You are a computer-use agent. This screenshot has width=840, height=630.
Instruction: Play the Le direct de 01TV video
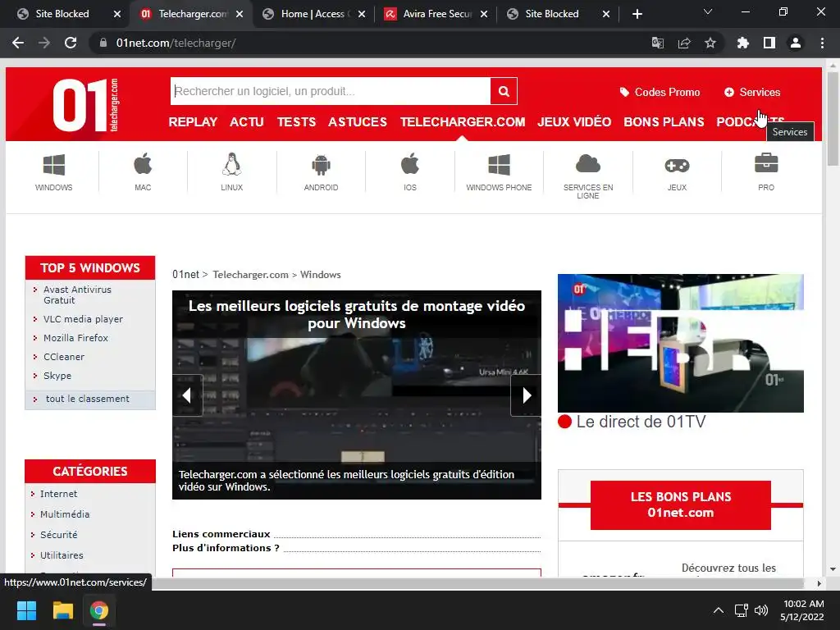[680, 343]
